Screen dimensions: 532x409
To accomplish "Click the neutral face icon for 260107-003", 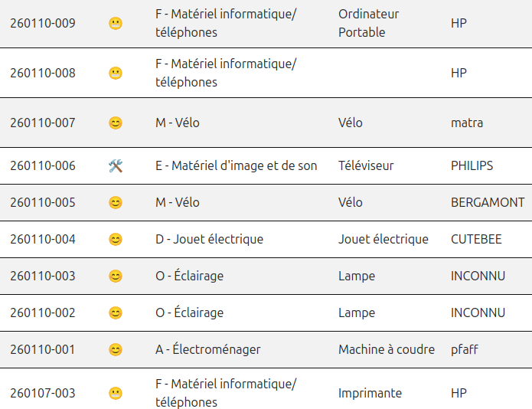I will pos(116,393).
